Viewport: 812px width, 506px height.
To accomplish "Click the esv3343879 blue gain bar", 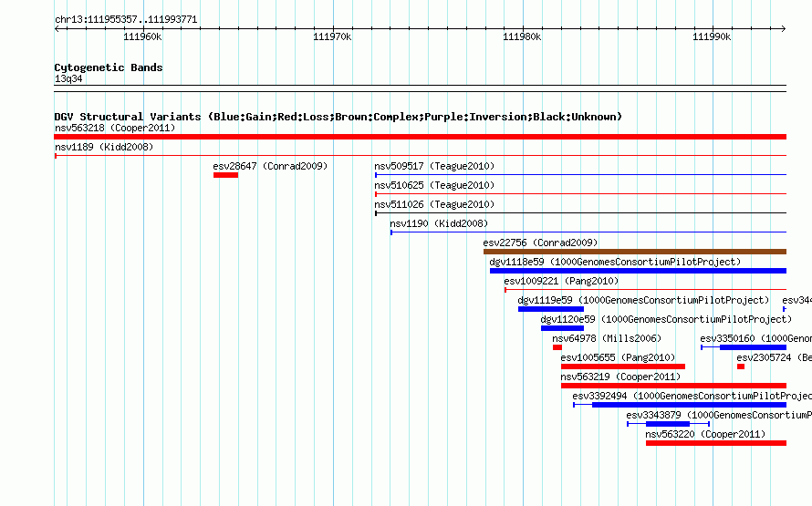I will (x=668, y=424).
